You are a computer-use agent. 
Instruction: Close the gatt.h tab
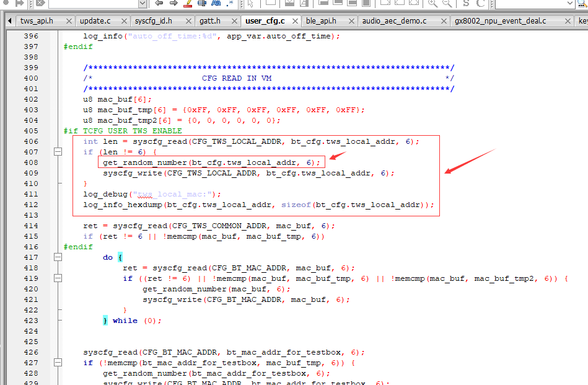click(x=234, y=21)
